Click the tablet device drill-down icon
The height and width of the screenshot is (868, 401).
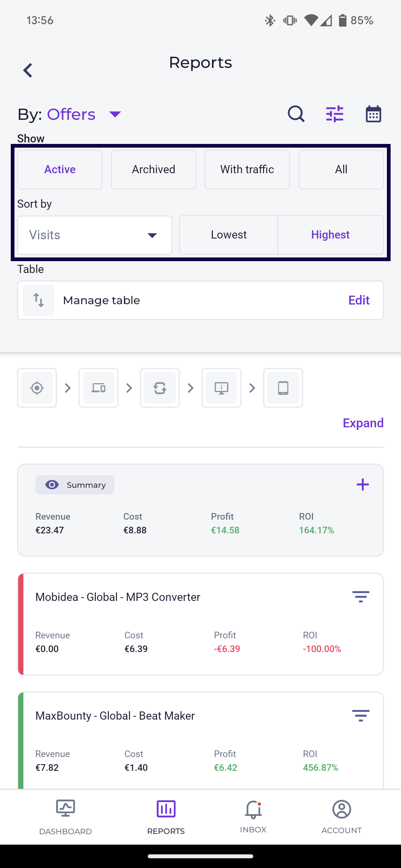point(283,388)
